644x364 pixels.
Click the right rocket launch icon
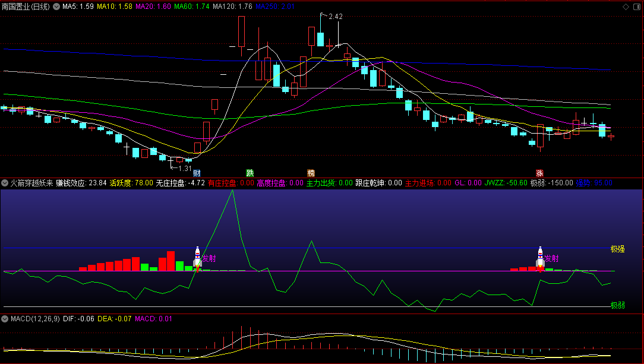540,258
